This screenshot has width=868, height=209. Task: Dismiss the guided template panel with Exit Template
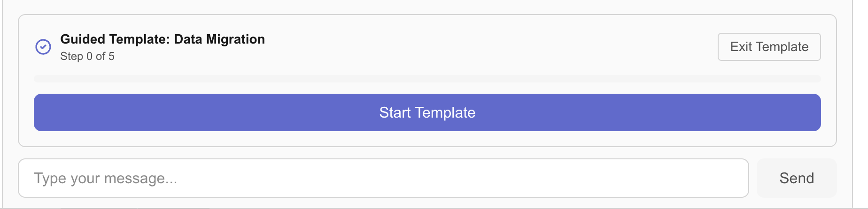pyautogui.click(x=769, y=47)
